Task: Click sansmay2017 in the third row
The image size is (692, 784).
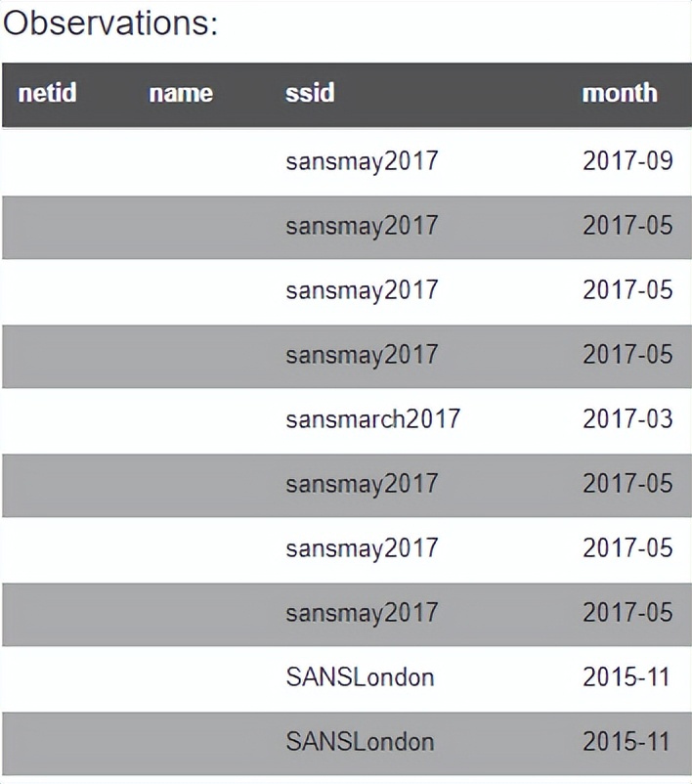Action: 362,290
